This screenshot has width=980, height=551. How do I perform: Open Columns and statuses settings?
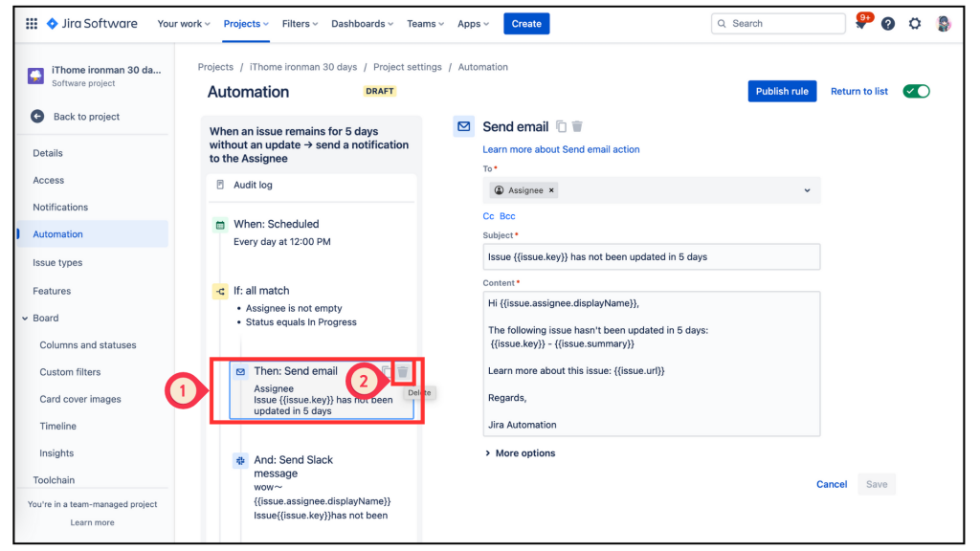click(x=87, y=344)
